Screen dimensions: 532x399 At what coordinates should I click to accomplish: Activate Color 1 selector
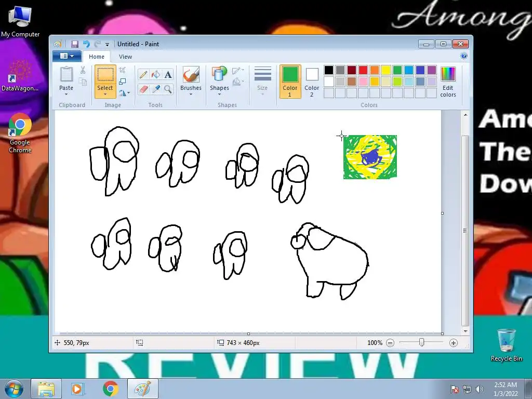[290, 82]
